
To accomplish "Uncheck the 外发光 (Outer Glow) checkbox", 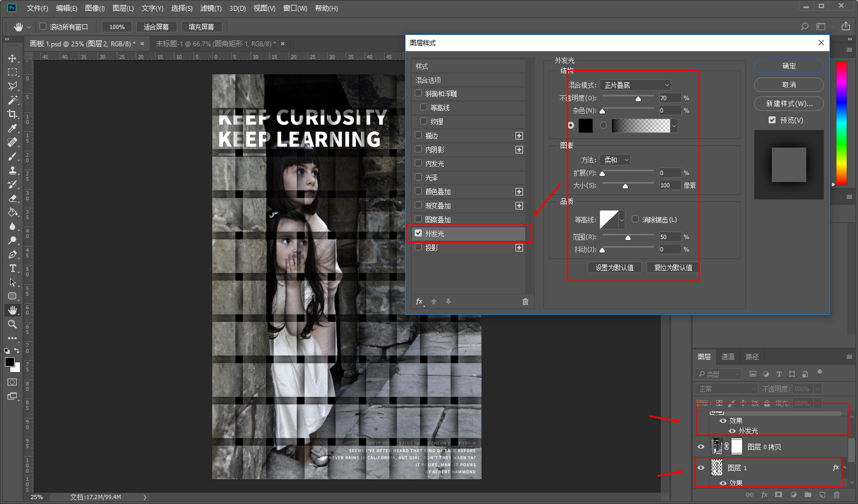I will click(418, 234).
